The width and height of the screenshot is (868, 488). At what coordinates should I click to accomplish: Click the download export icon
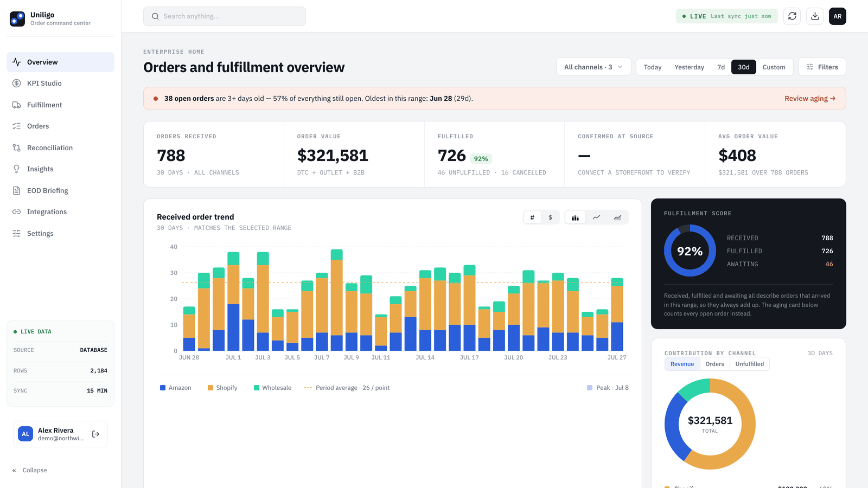pos(815,16)
